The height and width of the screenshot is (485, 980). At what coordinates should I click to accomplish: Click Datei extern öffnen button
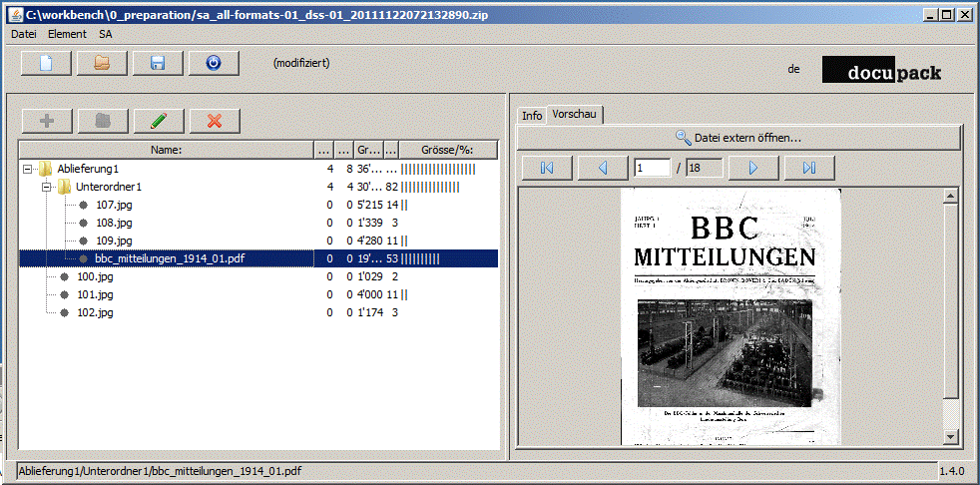[738, 138]
